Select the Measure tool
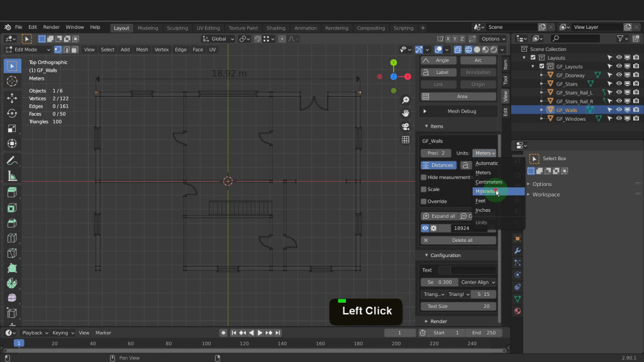 11,176
